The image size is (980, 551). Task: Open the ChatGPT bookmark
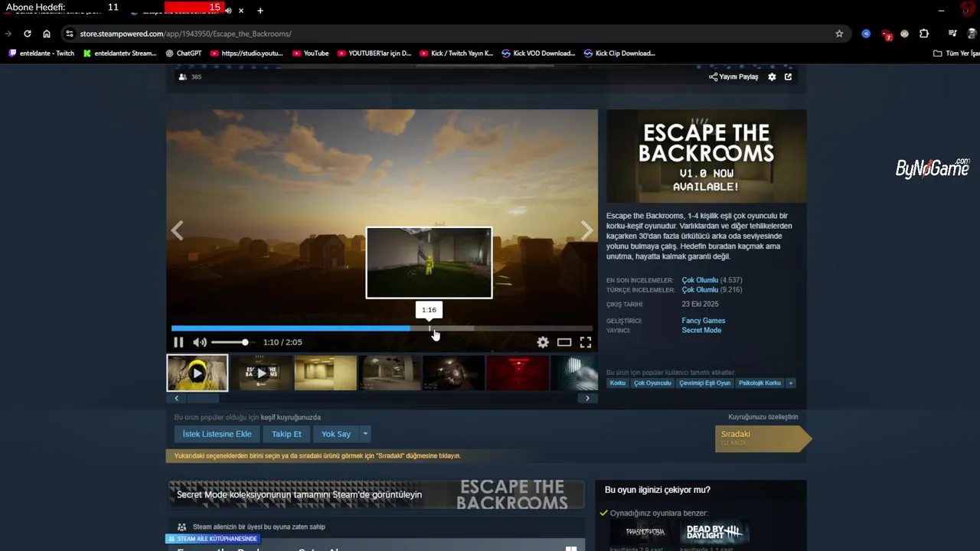coord(184,54)
